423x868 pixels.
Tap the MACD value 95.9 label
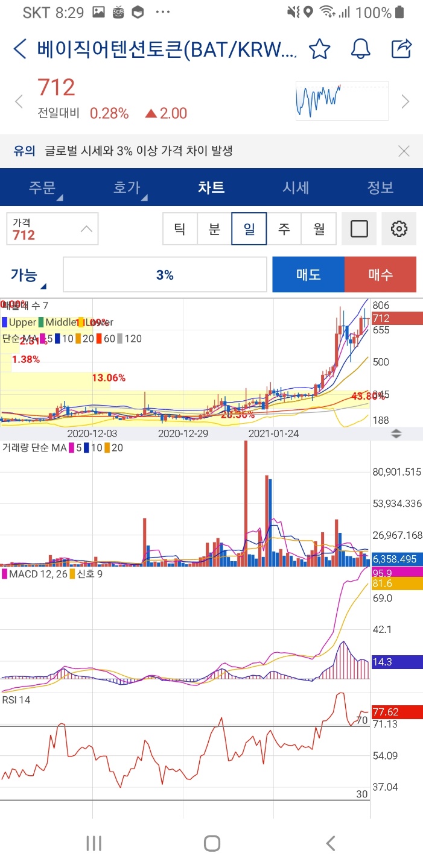coord(396,573)
